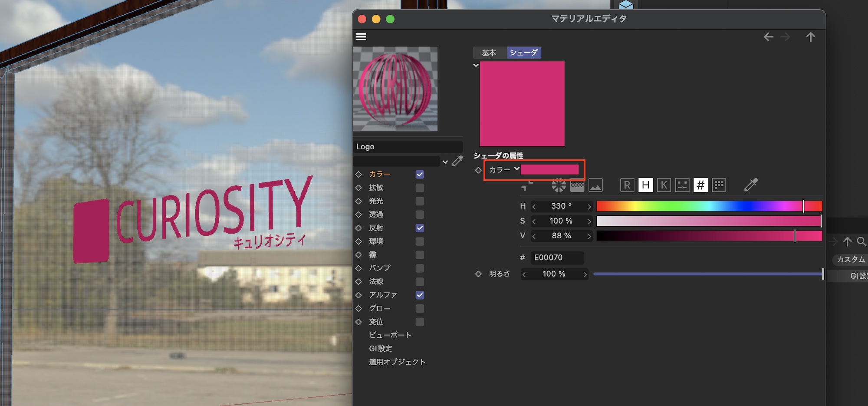Click the hue slider gradient bar
868x406 pixels.
pyautogui.click(x=709, y=206)
